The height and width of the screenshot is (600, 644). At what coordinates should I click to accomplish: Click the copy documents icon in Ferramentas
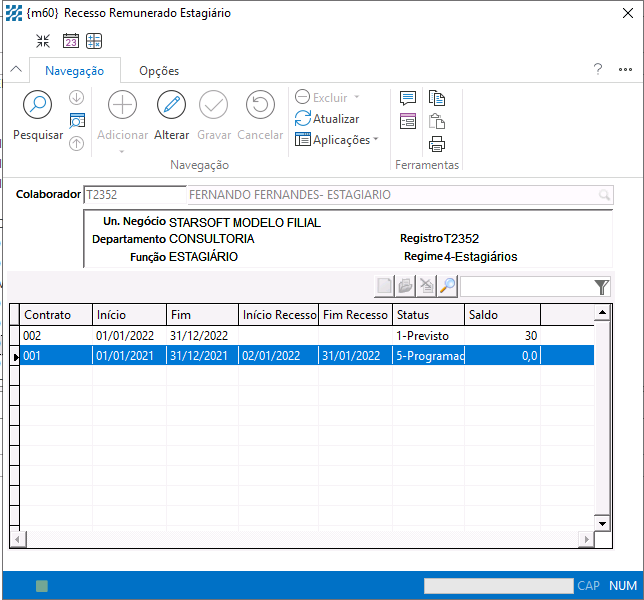[436, 98]
